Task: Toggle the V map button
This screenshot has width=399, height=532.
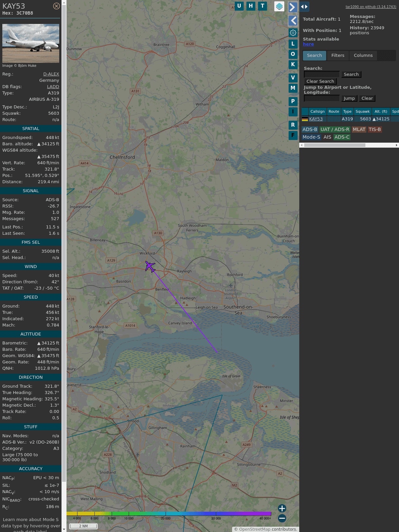Action: pos(293,78)
